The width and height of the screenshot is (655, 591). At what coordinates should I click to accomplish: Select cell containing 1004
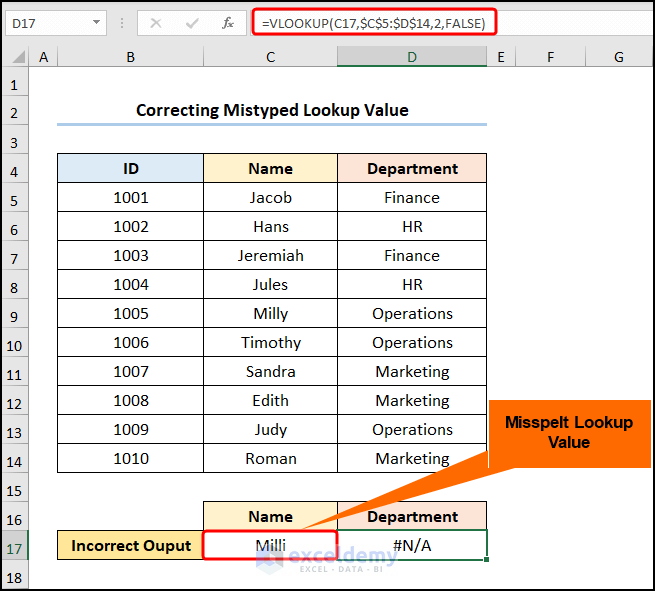point(130,284)
